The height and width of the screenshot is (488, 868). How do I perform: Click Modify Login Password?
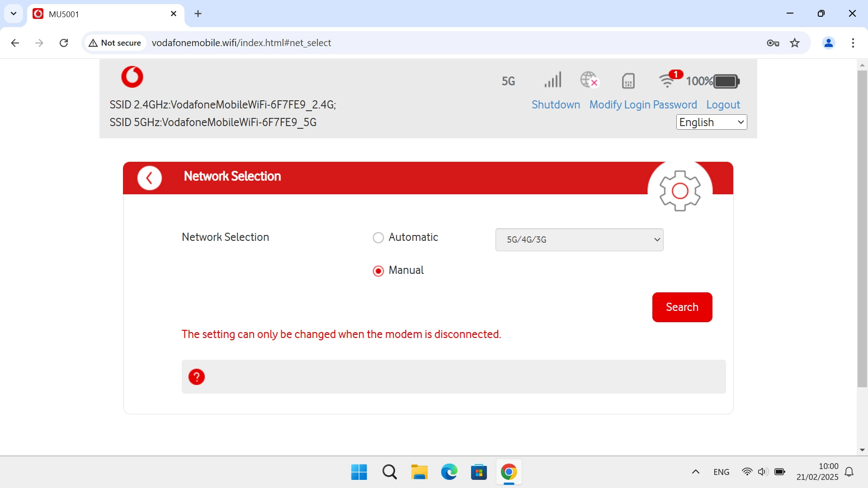click(x=643, y=104)
